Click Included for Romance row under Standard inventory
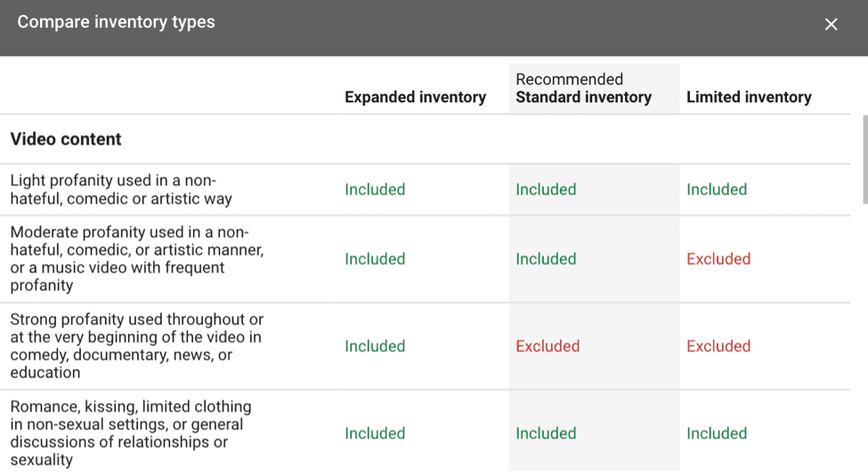The image size is (868, 475). pos(546,434)
